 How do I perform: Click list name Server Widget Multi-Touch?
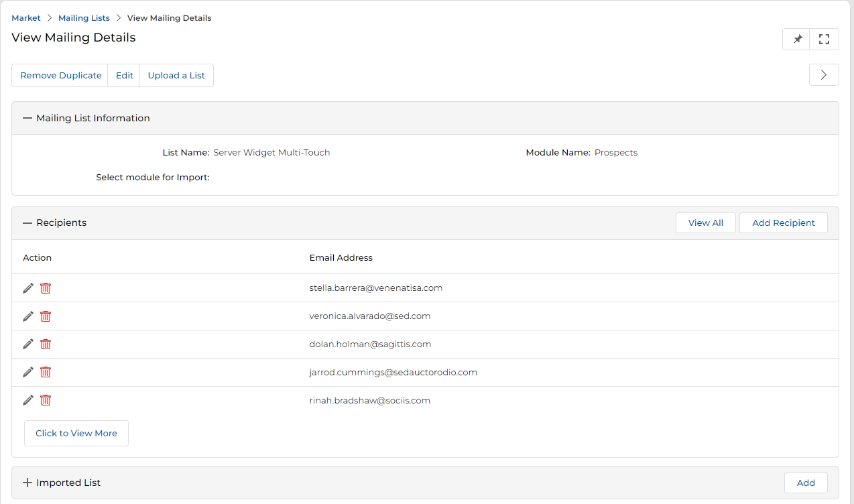click(x=271, y=152)
